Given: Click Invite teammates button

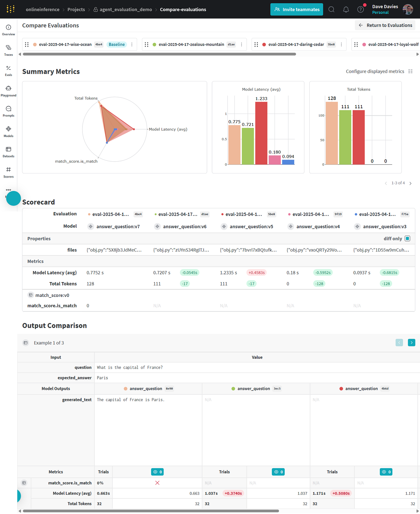Looking at the screenshot, I should click(297, 9).
